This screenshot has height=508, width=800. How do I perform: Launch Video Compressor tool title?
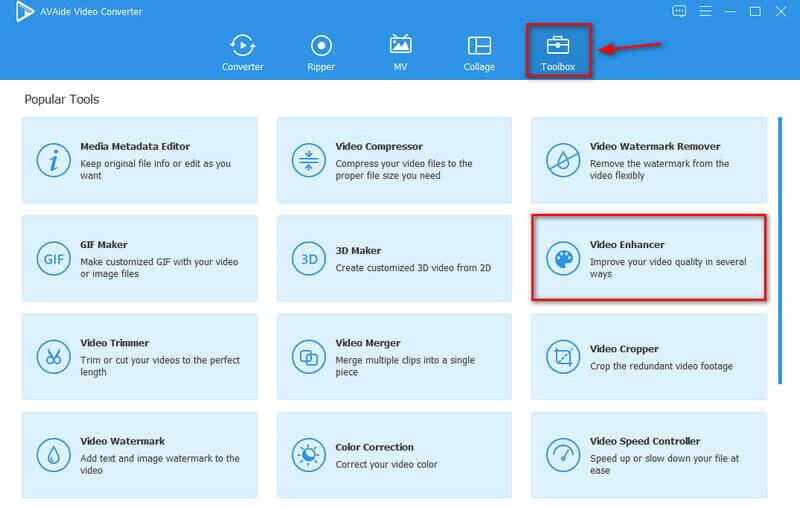(x=379, y=146)
